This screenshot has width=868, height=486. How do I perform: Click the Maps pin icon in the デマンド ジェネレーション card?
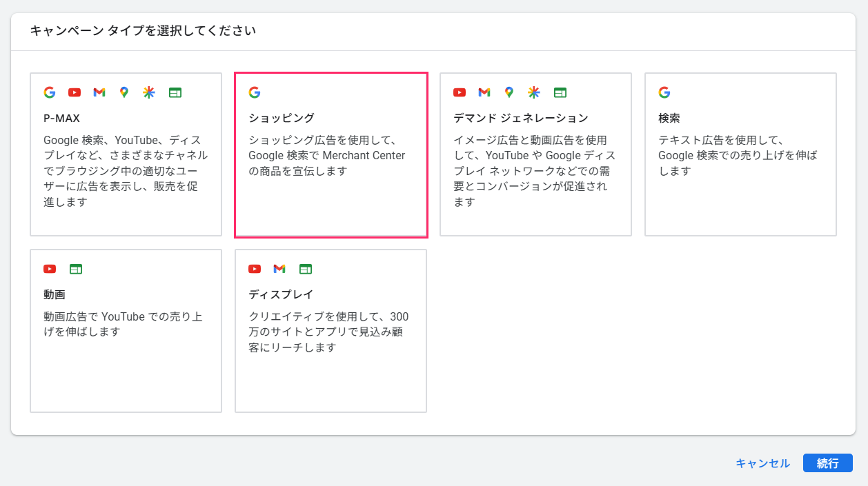[x=509, y=92]
